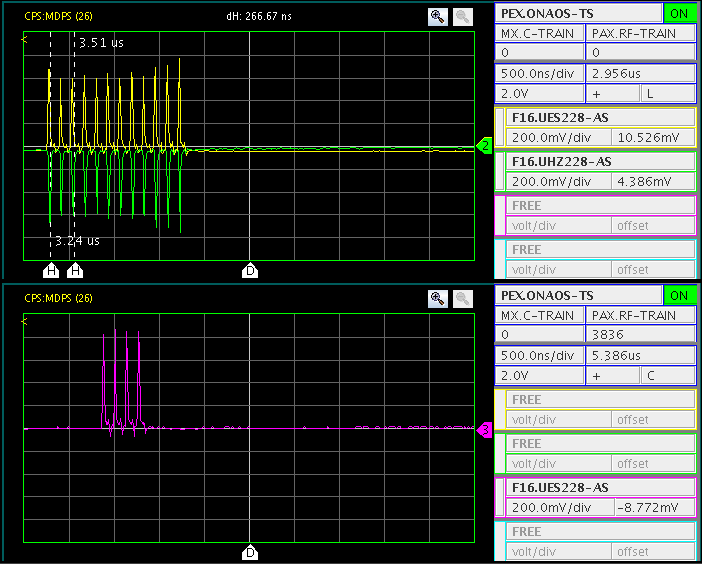Open top panel magenta FREE channel selector

click(600, 206)
